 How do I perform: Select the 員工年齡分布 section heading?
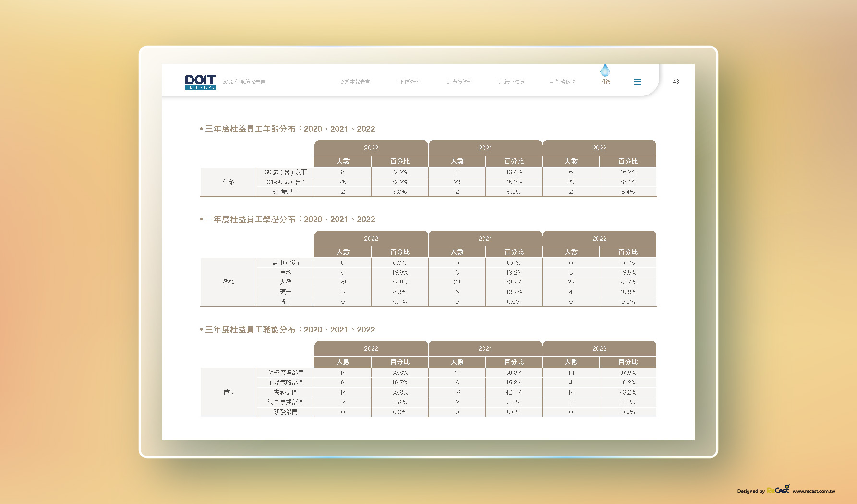pos(287,129)
